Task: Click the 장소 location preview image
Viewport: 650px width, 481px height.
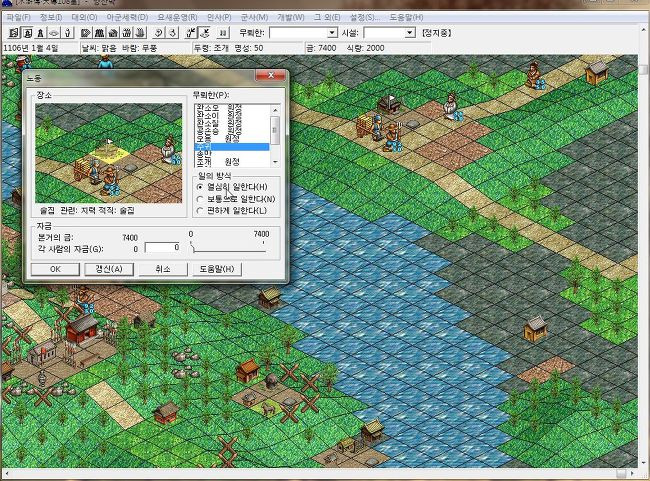Action: (109, 153)
